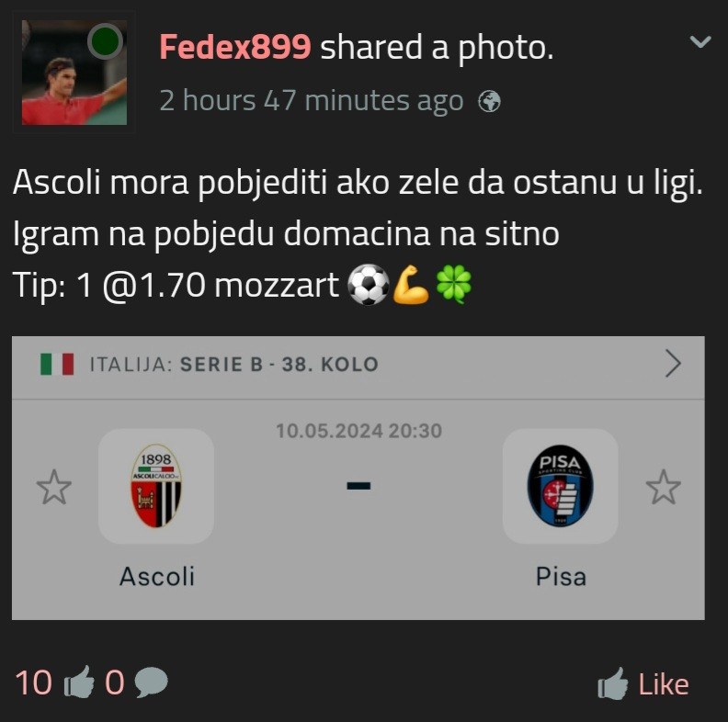
Task: Open the Fedex899 profile link
Action: [x=235, y=48]
